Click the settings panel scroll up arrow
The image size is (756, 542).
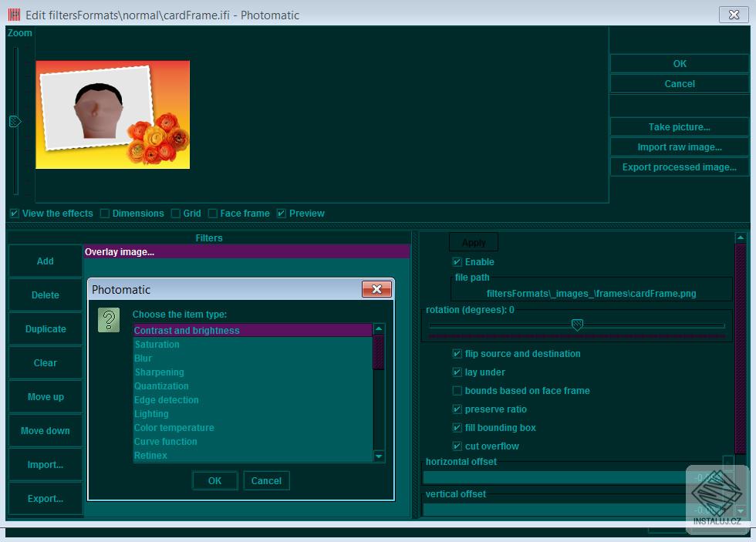point(741,238)
